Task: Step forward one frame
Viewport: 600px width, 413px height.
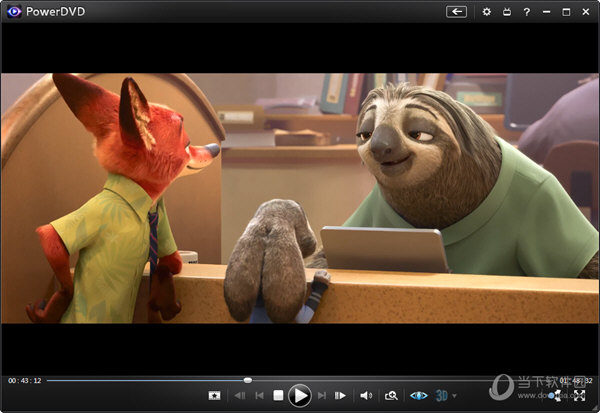Action: (x=340, y=395)
